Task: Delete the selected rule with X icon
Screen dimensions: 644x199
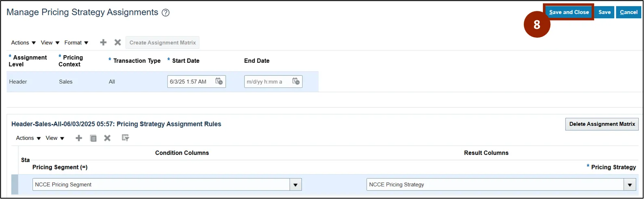Action: click(x=107, y=138)
